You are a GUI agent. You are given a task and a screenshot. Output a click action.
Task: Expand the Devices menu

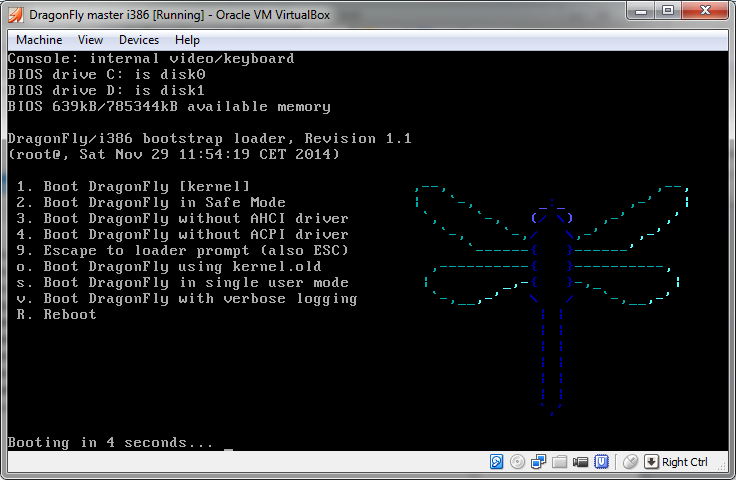coord(138,40)
